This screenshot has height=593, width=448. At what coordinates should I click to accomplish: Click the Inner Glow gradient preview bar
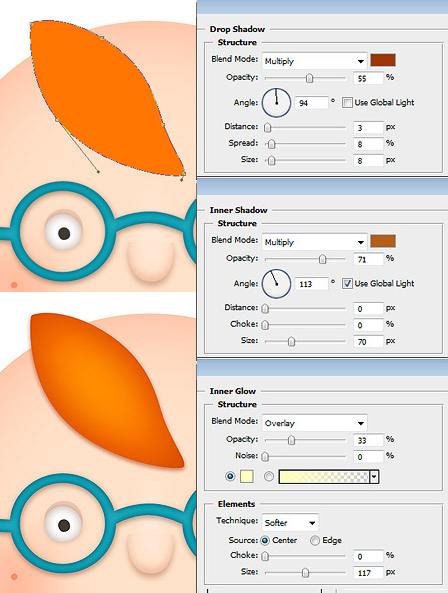324,477
